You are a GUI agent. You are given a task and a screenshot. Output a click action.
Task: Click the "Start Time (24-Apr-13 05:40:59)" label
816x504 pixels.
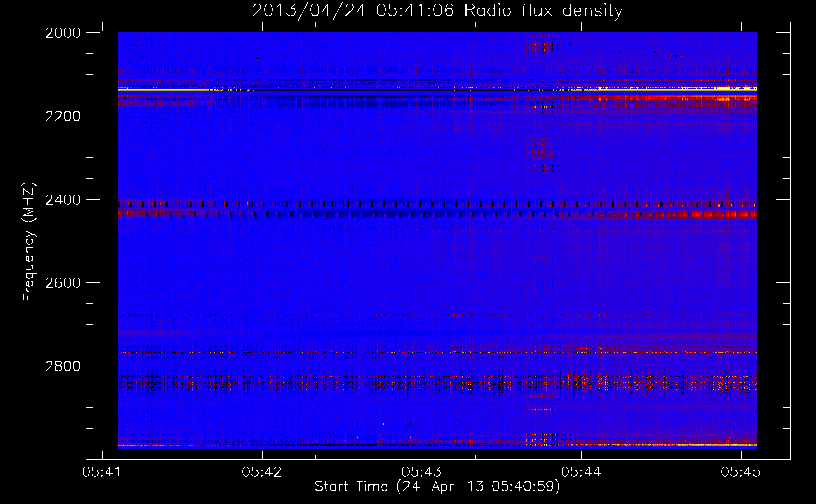437,487
